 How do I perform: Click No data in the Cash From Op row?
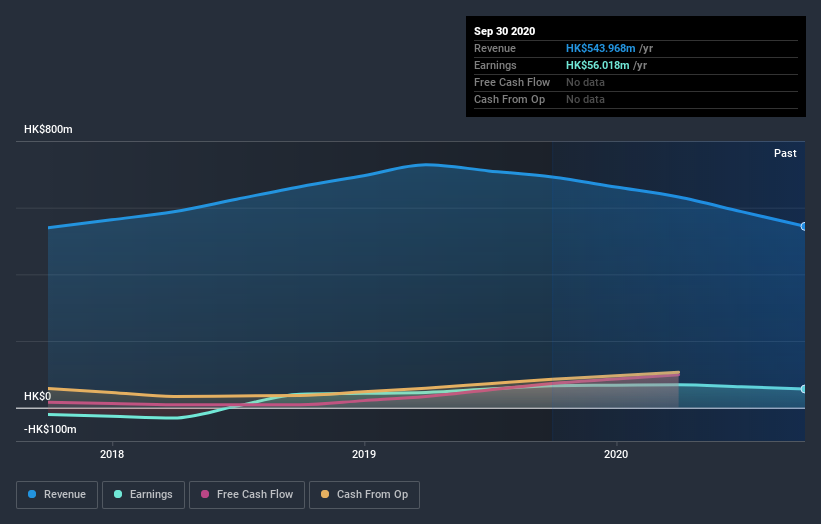[585, 99]
